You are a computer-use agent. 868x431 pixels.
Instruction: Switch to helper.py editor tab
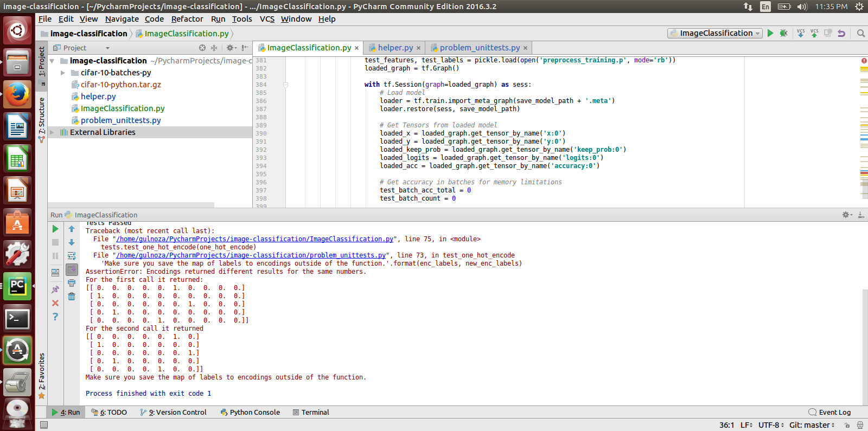click(x=394, y=48)
